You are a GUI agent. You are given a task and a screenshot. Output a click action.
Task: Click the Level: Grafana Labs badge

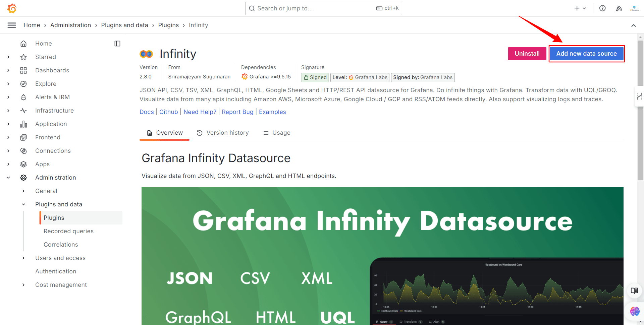pos(360,77)
